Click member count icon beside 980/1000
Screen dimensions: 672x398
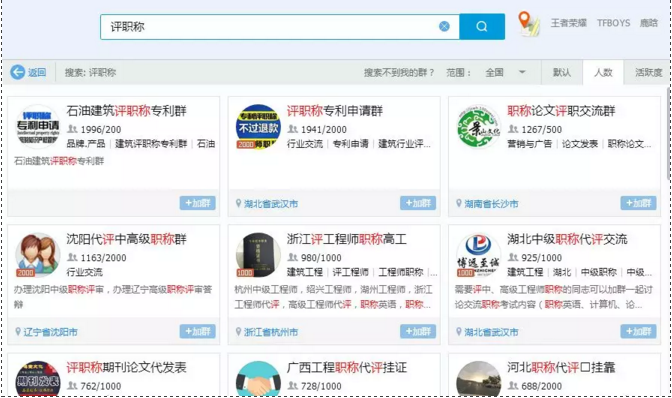coord(293,257)
